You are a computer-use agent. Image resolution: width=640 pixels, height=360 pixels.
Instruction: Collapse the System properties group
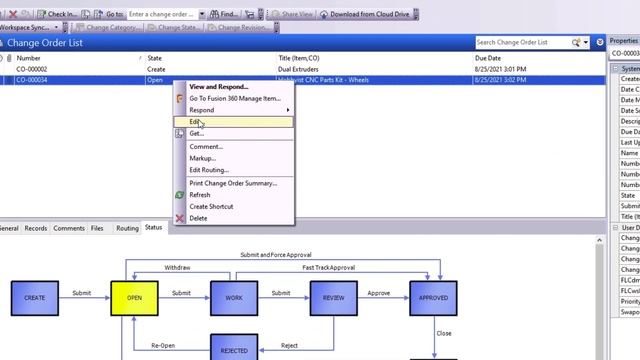point(615,69)
